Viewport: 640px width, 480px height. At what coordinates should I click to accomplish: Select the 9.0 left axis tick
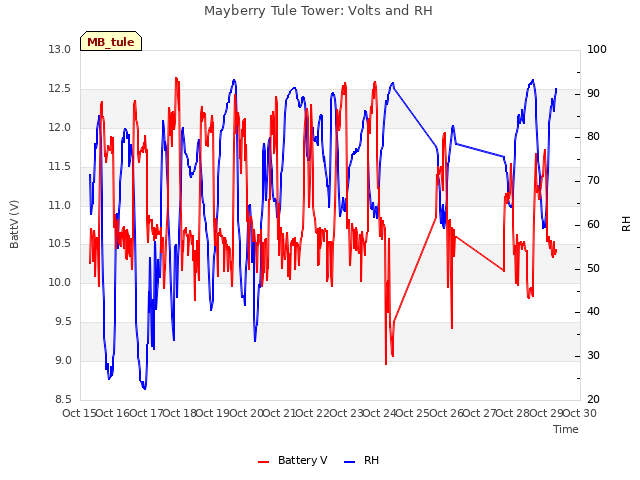point(63,360)
